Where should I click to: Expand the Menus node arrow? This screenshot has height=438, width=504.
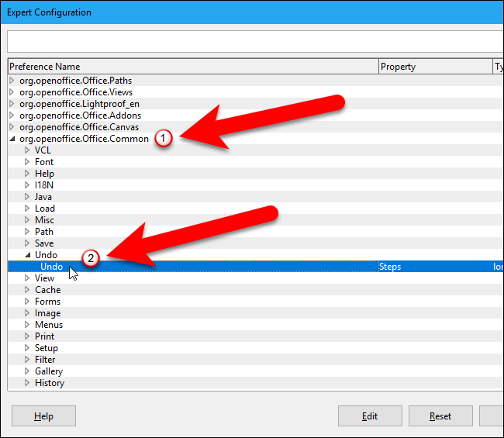[27, 325]
